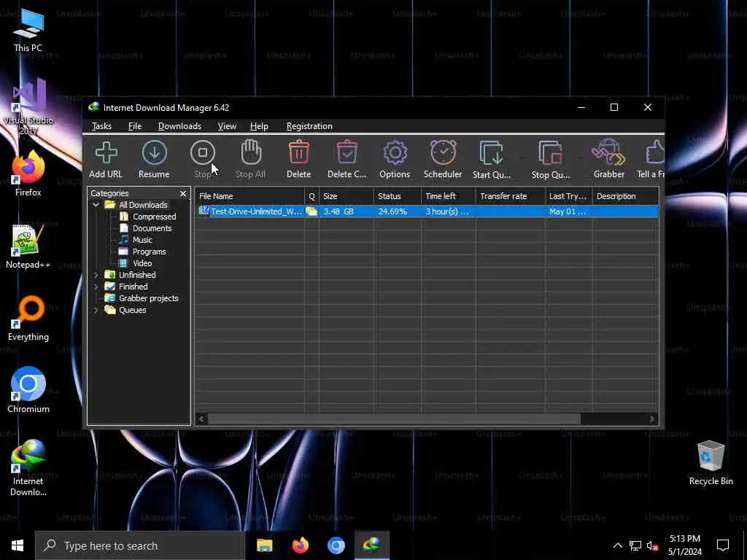Open the Firefox desktop shortcut
The image size is (747, 560).
(28, 174)
